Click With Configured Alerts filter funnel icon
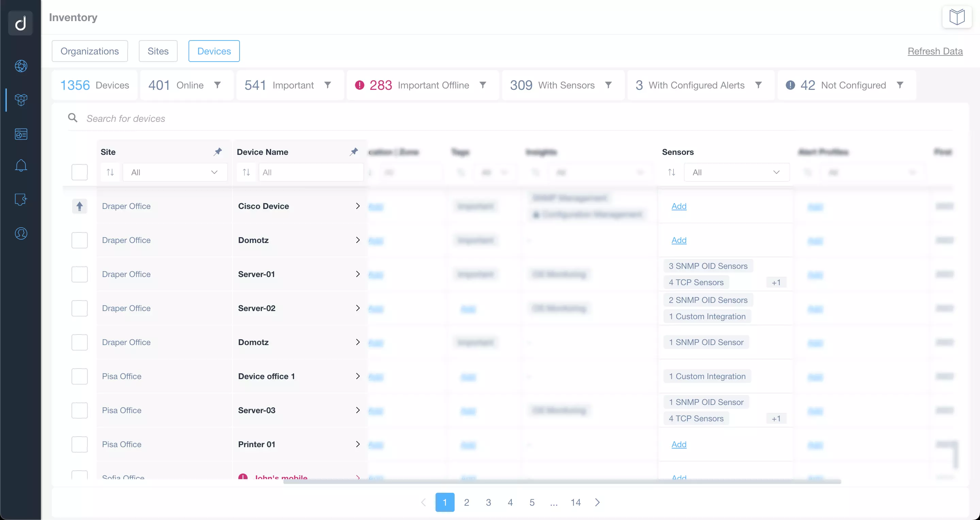980x520 pixels. tap(758, 85)
